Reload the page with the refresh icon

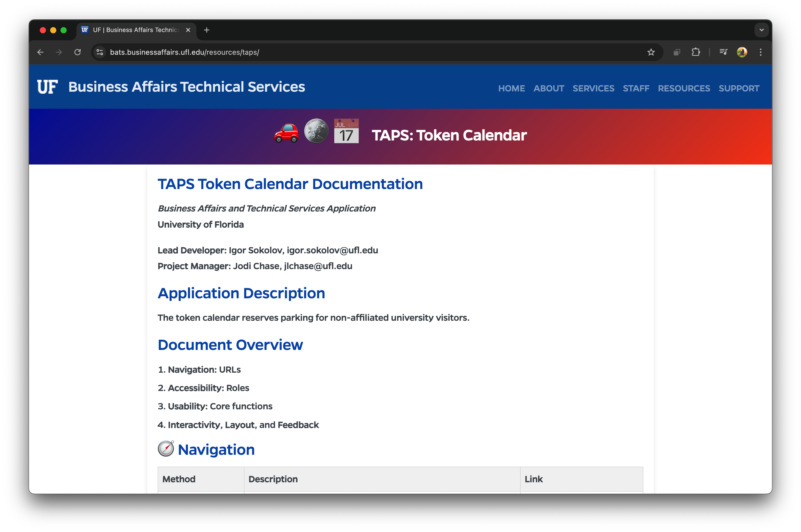(77, 52)
